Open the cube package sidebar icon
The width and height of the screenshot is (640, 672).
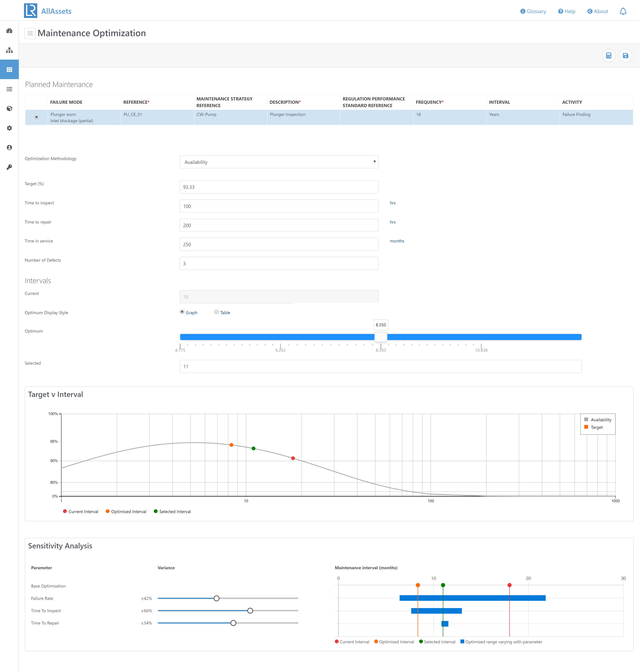(x=9, y=108)
